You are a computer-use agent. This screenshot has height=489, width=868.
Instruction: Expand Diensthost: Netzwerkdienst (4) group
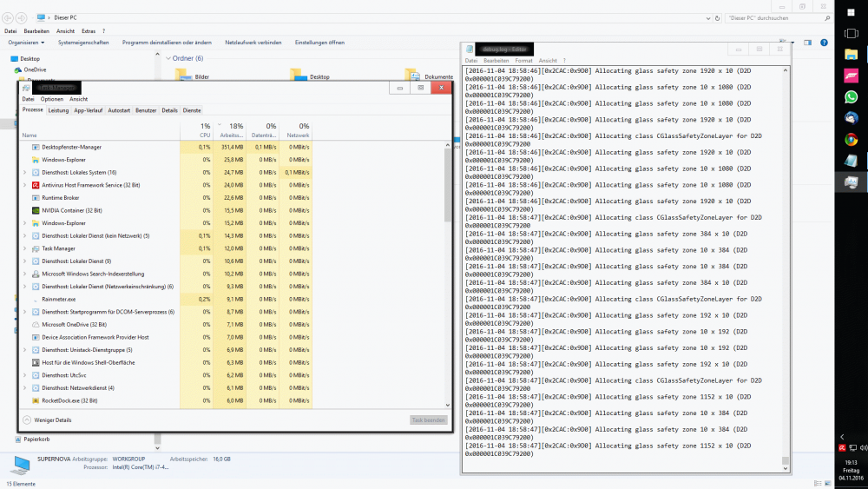24,387
